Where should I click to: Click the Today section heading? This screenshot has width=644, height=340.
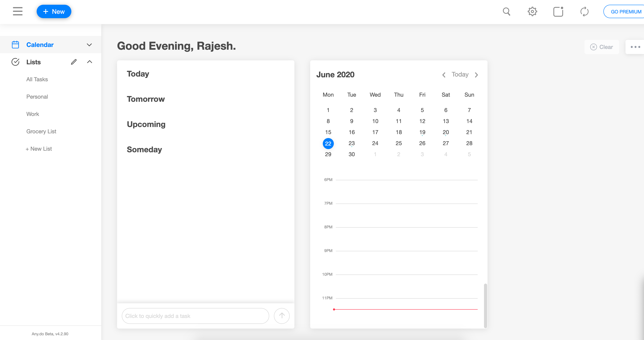click(138, 74)
